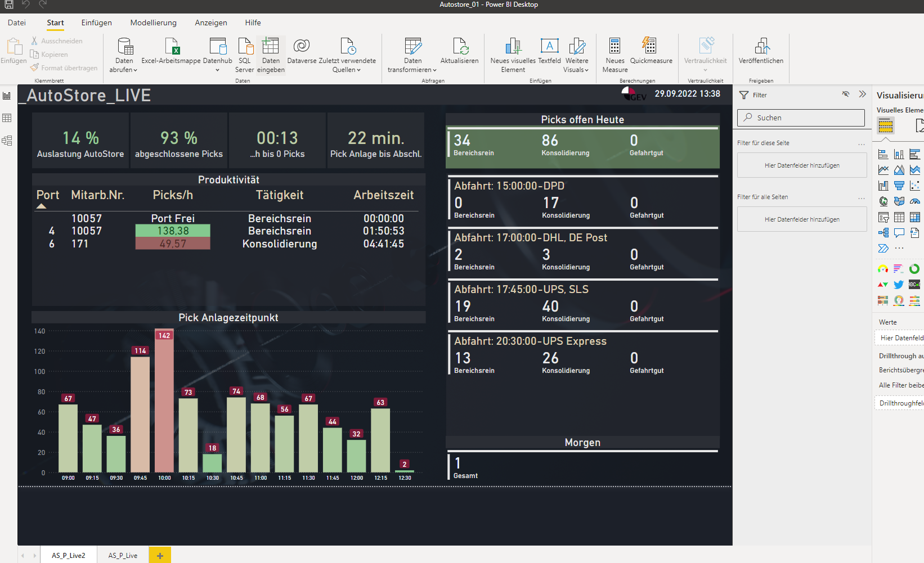This screenshot has height=563, width=924.
Task: Click the Filter search field Suchen
Action: pos(801,118)
